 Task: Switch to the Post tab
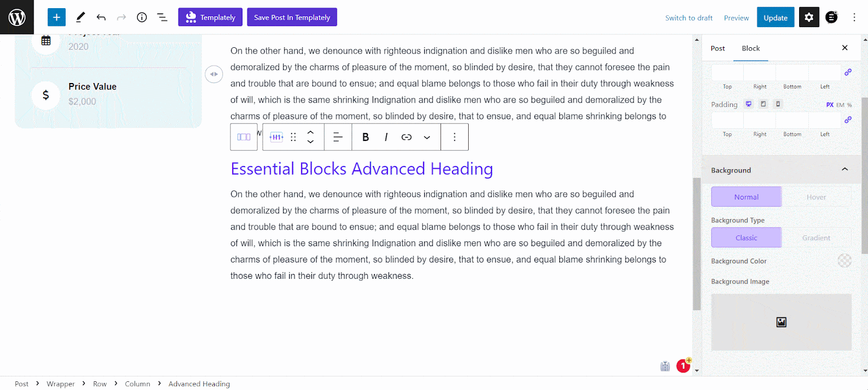pyautogui.click(x=718, y=48)
